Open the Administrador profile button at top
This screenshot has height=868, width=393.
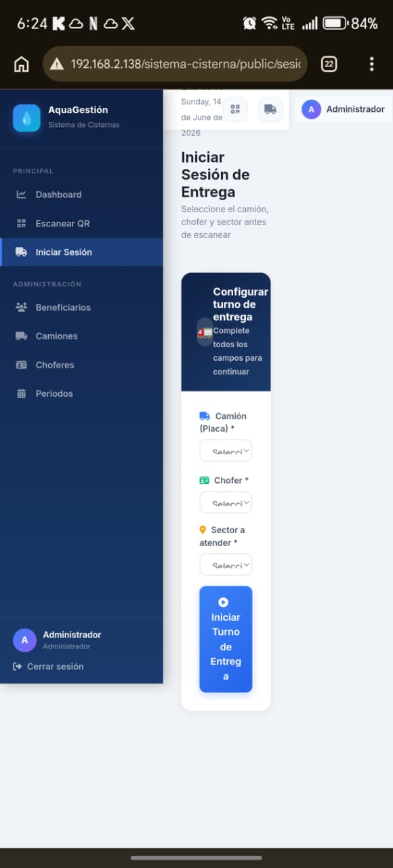343,109
